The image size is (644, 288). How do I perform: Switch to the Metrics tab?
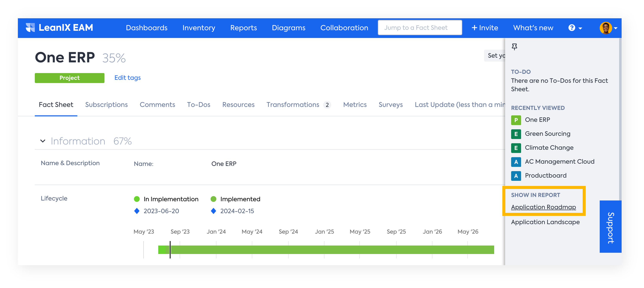355,105
